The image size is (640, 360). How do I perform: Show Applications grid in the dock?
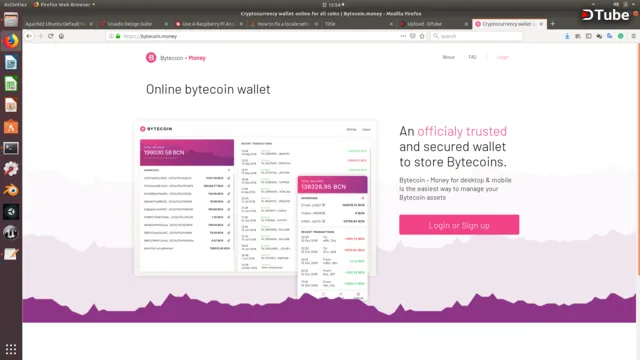(11, 349)
